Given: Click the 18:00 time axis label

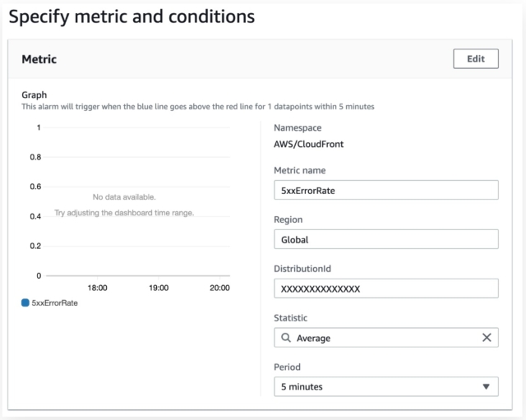Looking at the screenshot, I should coord(97,288).
